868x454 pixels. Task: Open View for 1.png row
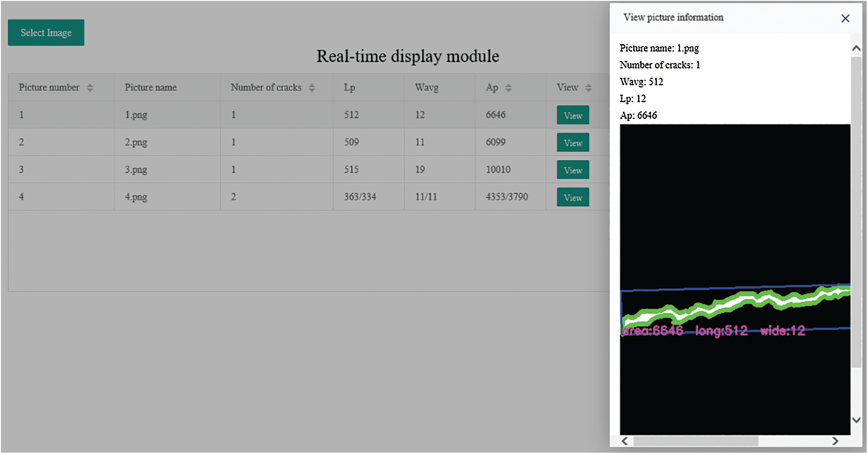pyautogui.click(x=573, y=115)
